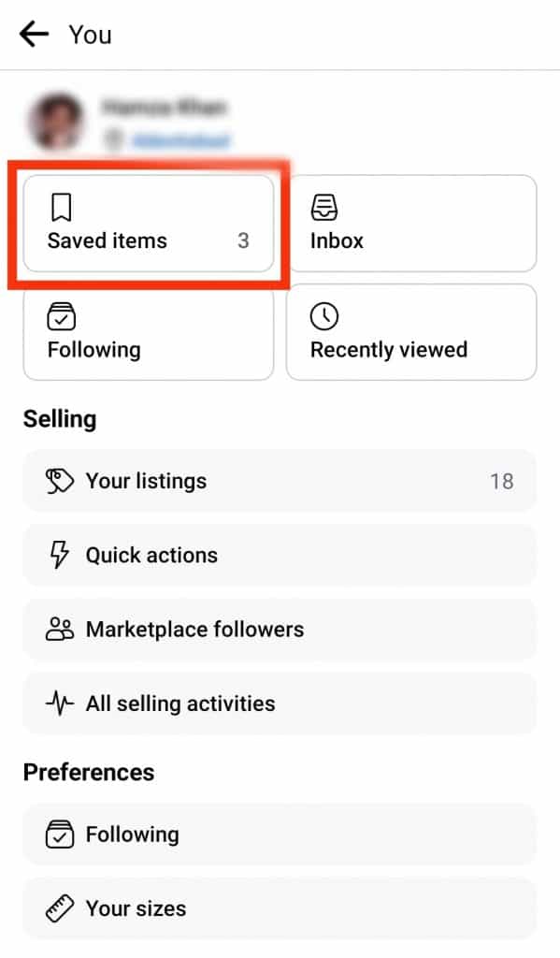Open Recently viewed items
Screen dimensions: 560x958
click(411, 332)
